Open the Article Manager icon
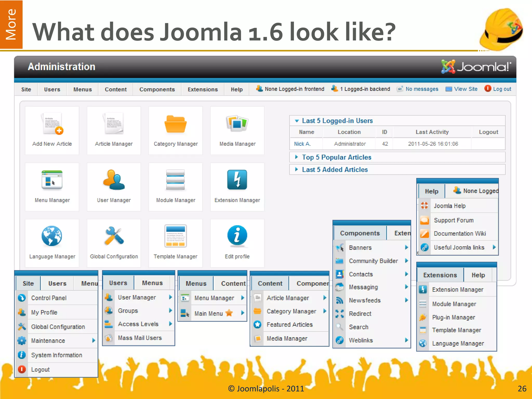The image size is (532, 399). click(x=114, y=123)
